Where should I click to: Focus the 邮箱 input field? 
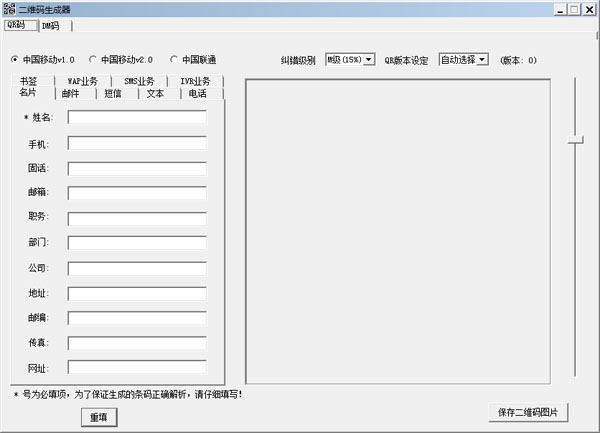click(x=137, y=193)
